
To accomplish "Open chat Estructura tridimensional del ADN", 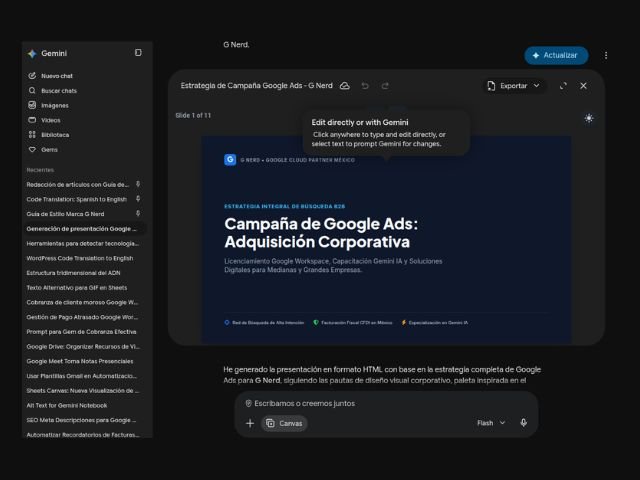I will tap(73, 273).
